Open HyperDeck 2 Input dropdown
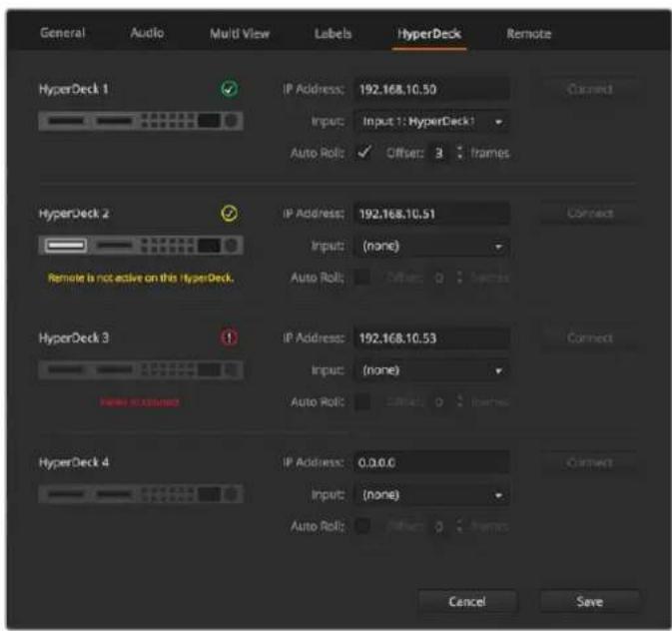This screenshot has height=631, width=672. (431, 246)
